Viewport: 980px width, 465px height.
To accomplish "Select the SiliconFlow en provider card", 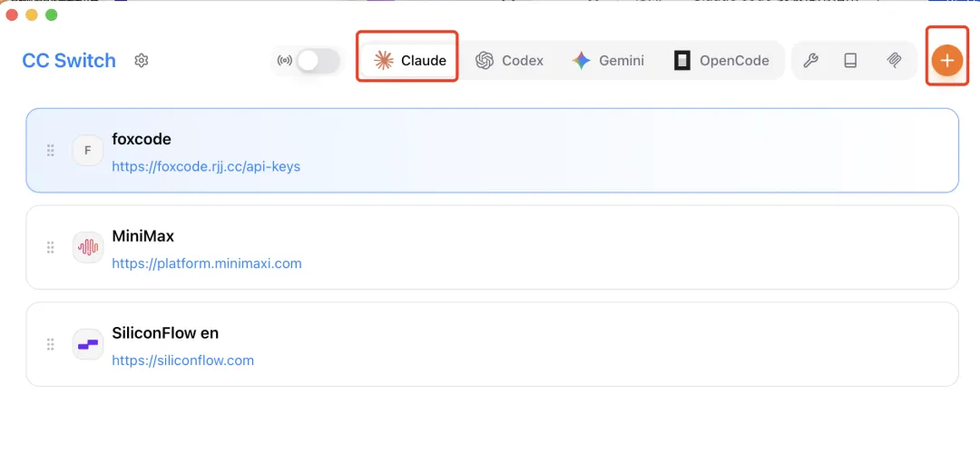I will (492, 344).
